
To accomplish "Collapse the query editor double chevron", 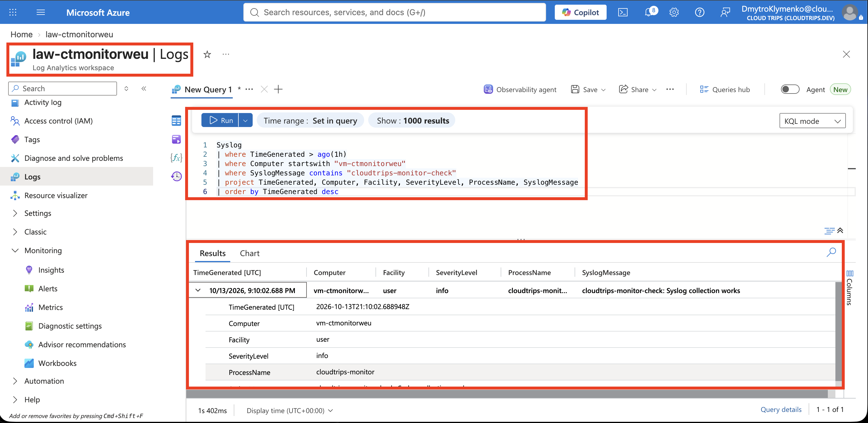I will click(840, 230).
